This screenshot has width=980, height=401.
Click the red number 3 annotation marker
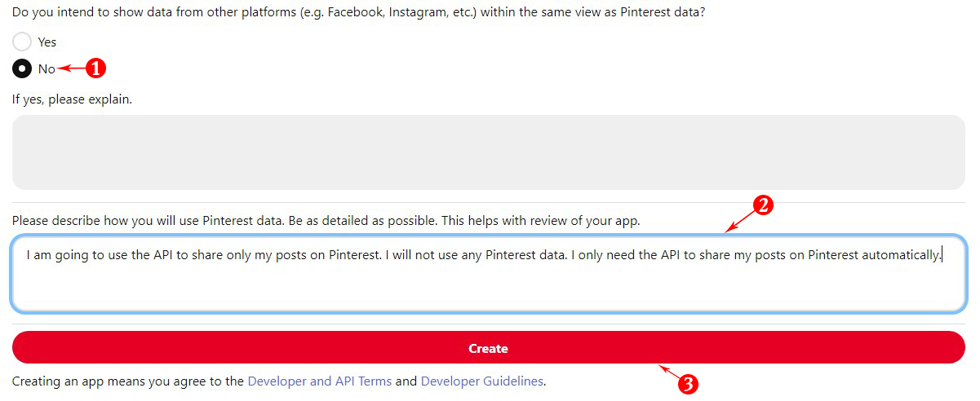pyautogui.click(x=689, y=385)
